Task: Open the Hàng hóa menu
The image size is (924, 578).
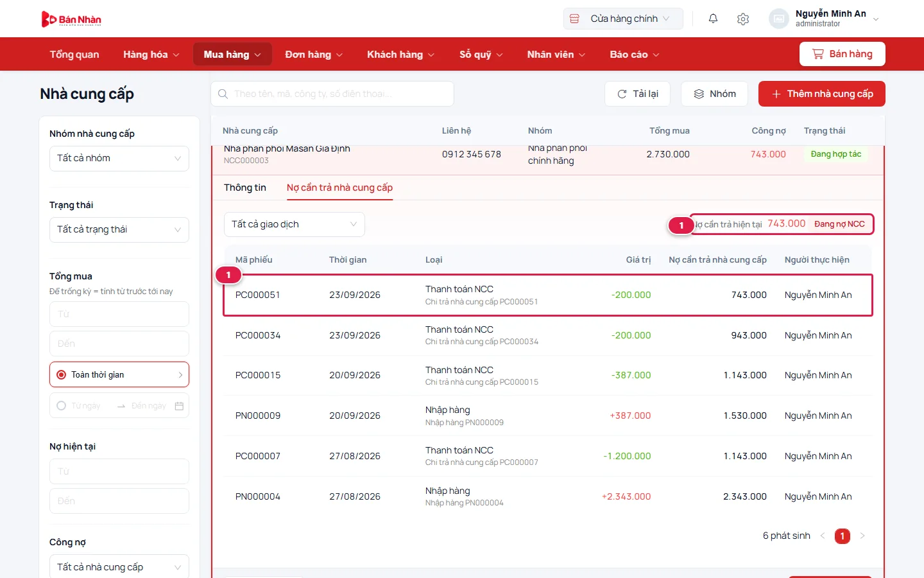Action: [x=151, y=55]
